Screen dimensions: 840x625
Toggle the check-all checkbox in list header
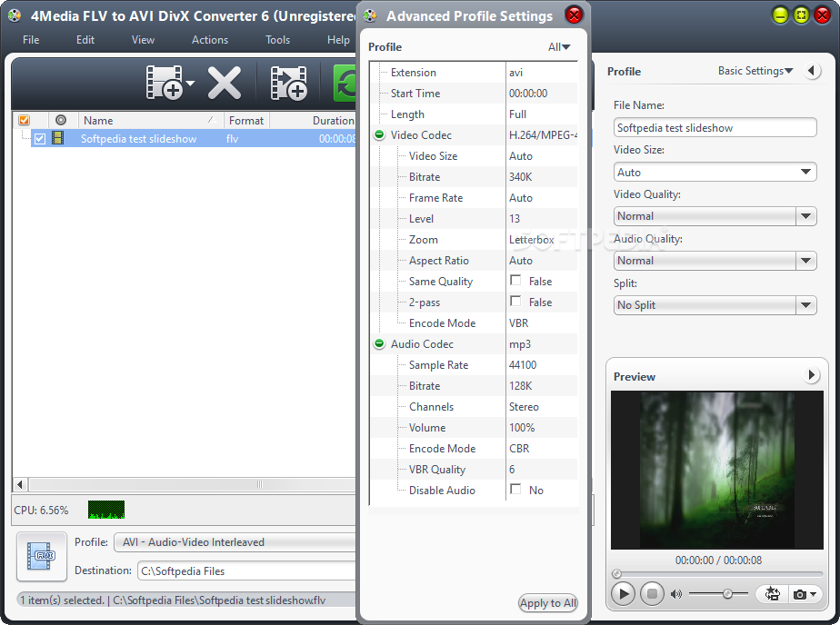coord(25,120)
